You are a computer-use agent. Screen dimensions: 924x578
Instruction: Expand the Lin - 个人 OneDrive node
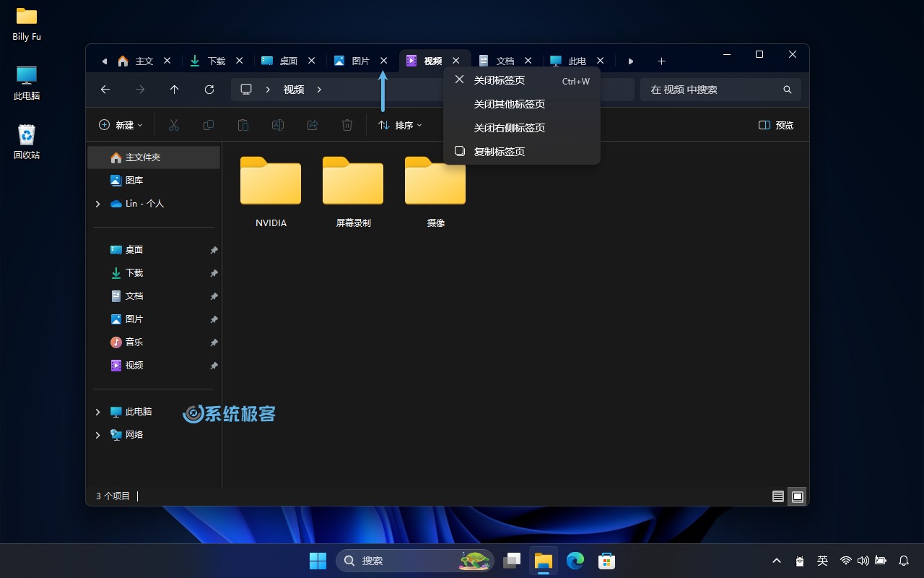click(97, 204)
